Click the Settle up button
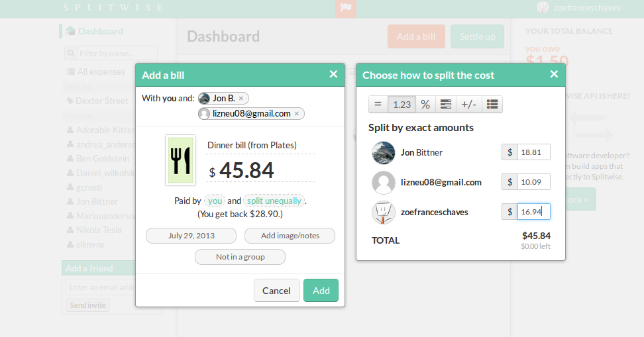This screenshot has height=337, width=644. coord(477,36)
